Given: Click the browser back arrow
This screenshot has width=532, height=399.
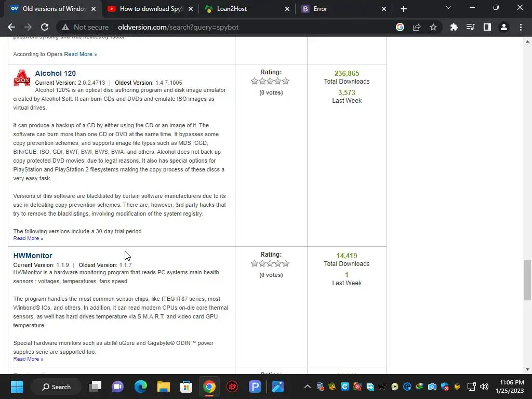Looking at the screenshot, I should pos(11,27).
